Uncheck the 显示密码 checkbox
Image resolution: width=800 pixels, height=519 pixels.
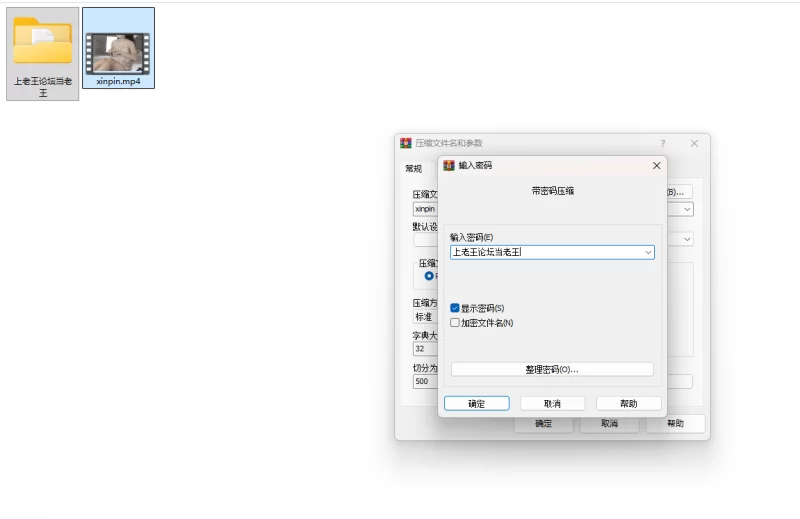click(455, 308)
